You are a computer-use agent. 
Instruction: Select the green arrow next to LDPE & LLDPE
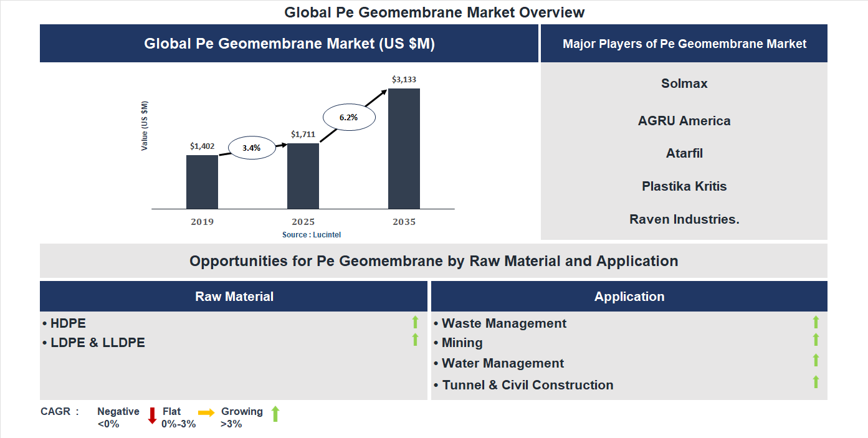point(416,341)
